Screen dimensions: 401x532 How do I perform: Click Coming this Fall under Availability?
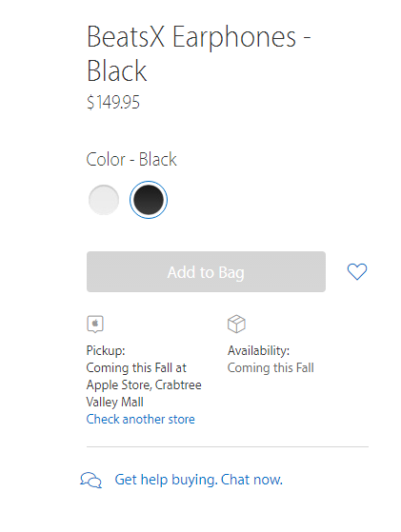pos(271,367)
